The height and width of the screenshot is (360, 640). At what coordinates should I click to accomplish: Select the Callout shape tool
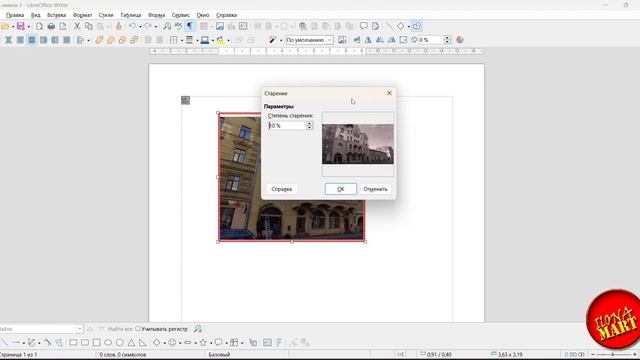click(219, 342)
